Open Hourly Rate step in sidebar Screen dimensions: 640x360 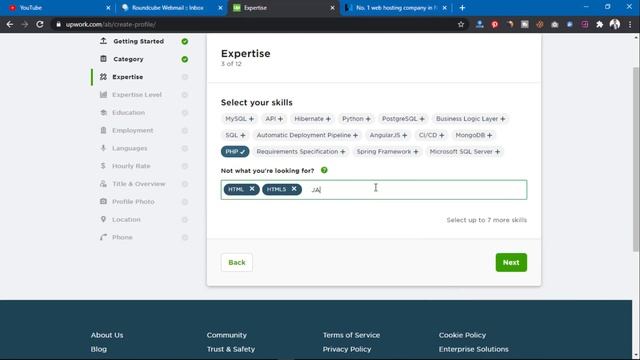click(x=131, y=166)
